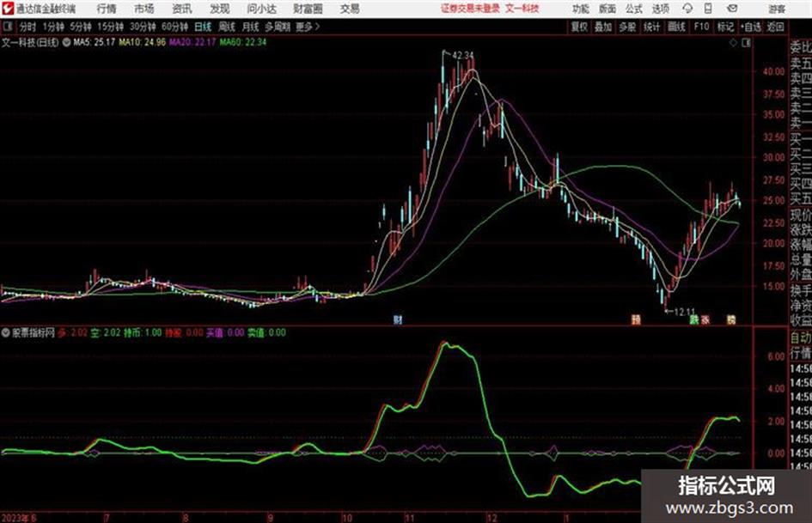Select the 周线 weekly period tab
This screenshot has width=812, height=523.
(x=226, y=27)
